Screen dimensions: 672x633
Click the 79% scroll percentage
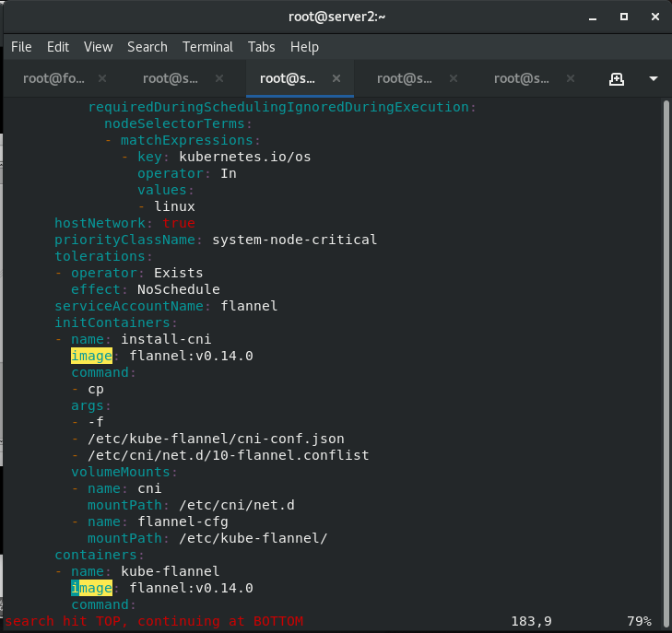(639, 621)
